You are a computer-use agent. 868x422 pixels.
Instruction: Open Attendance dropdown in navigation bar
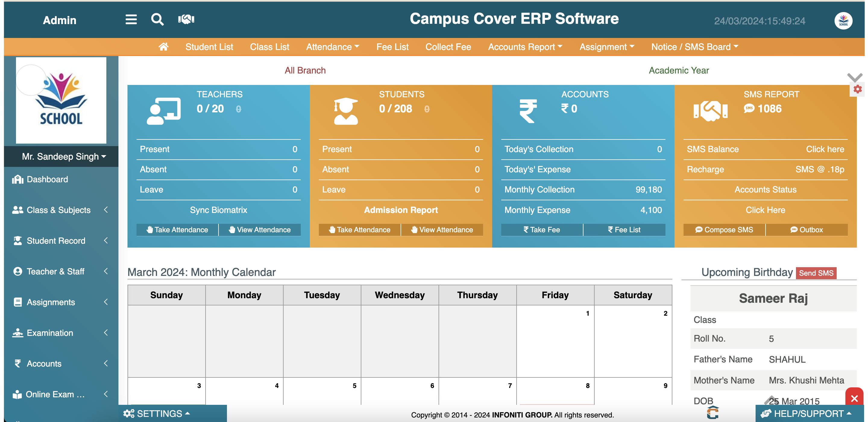pyautogui.click(x=332, y=47)
